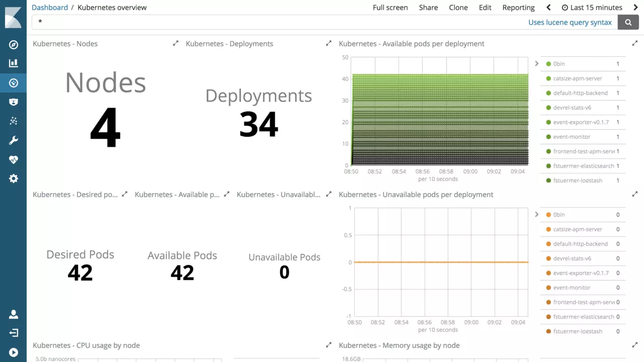Open the Reporting menu item
Viewport: 644px width, 362px height.
[x=518, y=8]
